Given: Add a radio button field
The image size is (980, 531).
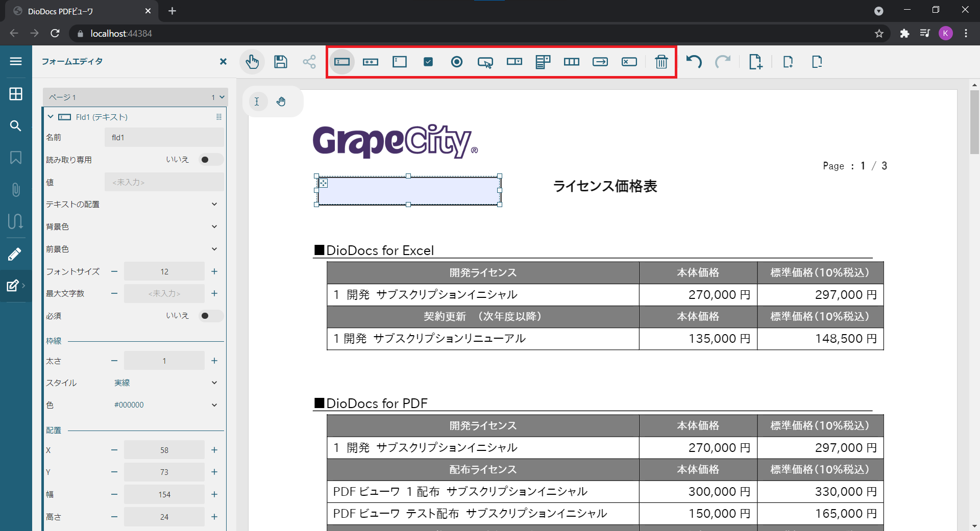Looking at the screenshot, I should click(457, 62).
